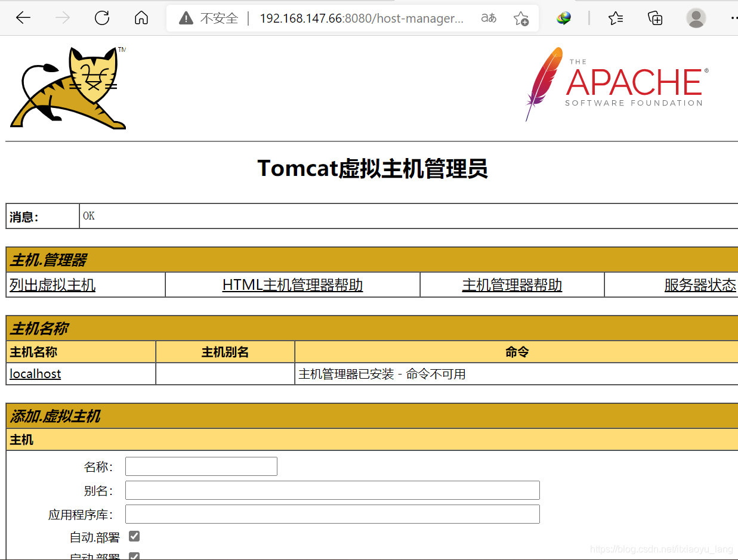Screen dimensions: 738x560
Task: Open the browser home page icon
Action: pos(141,18)
